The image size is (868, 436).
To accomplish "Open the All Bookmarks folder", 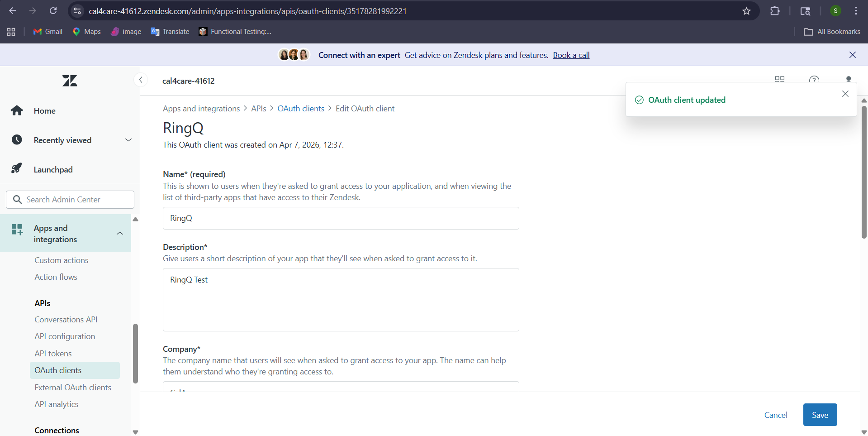I will coord(832,32).
